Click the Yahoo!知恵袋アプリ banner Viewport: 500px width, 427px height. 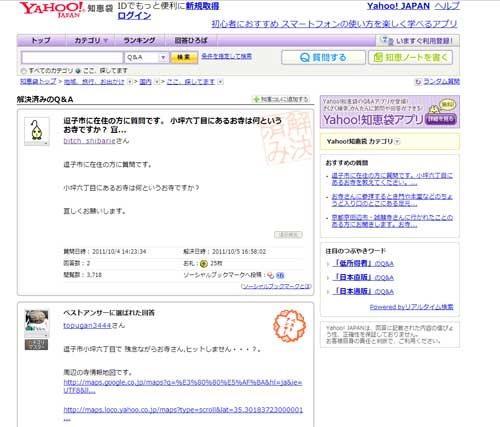click(390, 112)
